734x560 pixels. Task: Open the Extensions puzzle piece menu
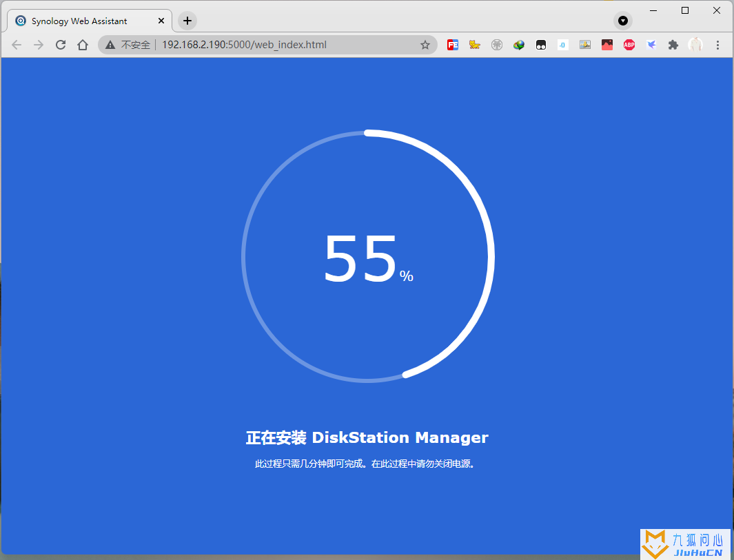click(673, 45)
